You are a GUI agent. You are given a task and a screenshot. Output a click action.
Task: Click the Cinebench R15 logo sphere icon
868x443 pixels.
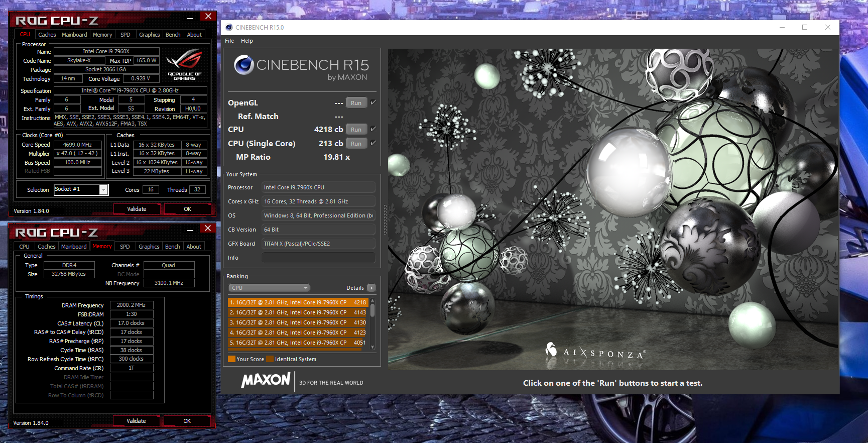(244, 65)
